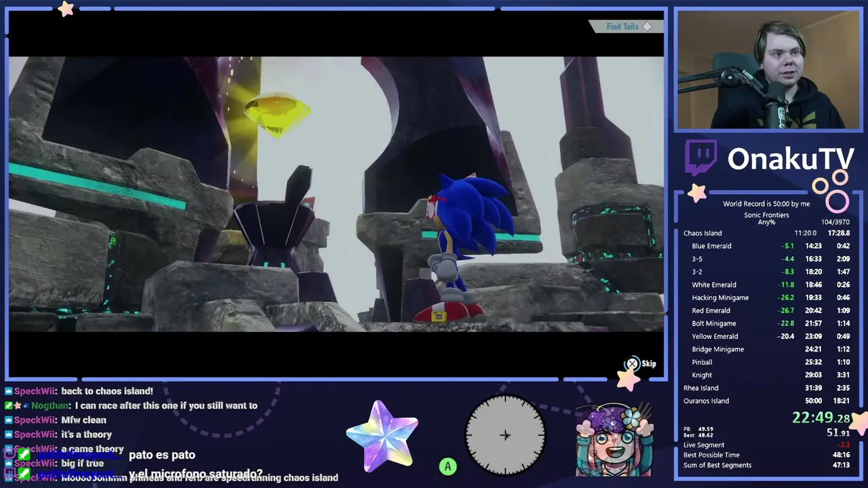Click chat message 'it's a theory'
This screenshot has width=868, height=488.
coord(86,434)
